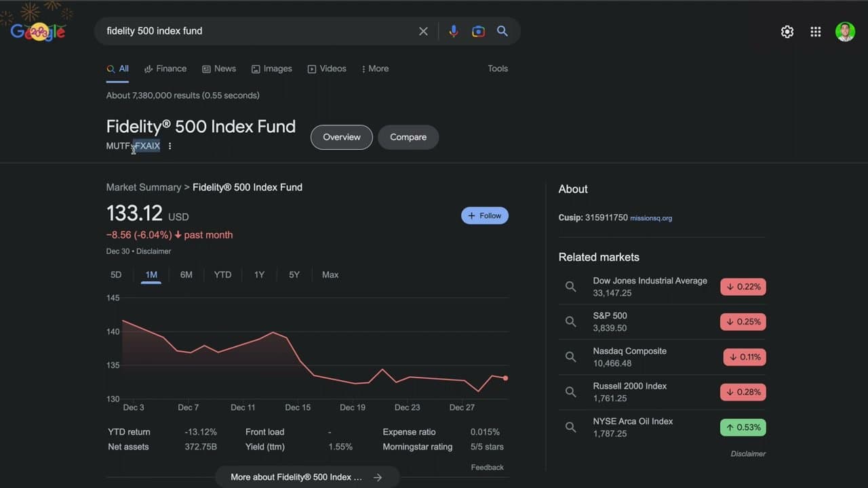Open the three-dot menu next to FXAIX

pos(170,145)
